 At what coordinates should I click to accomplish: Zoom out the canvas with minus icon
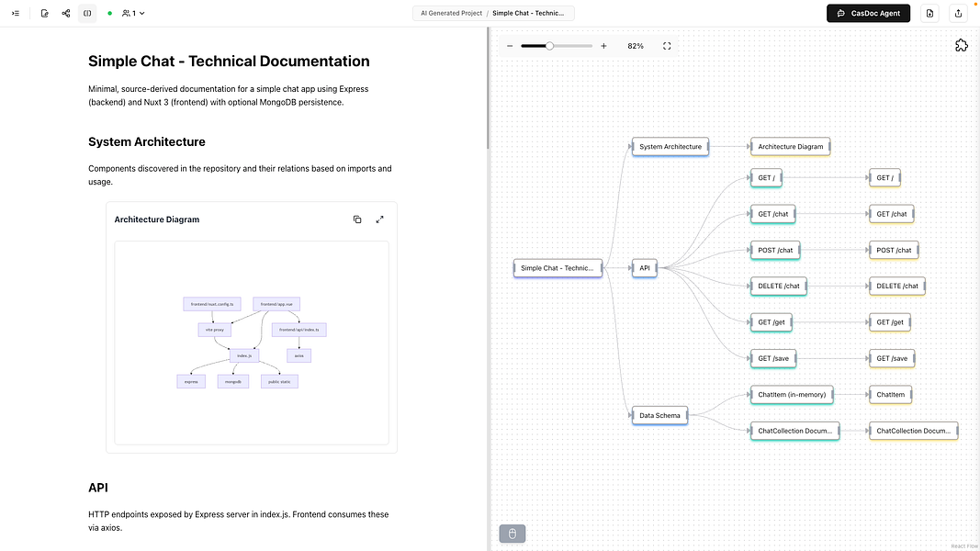[510, 46]
